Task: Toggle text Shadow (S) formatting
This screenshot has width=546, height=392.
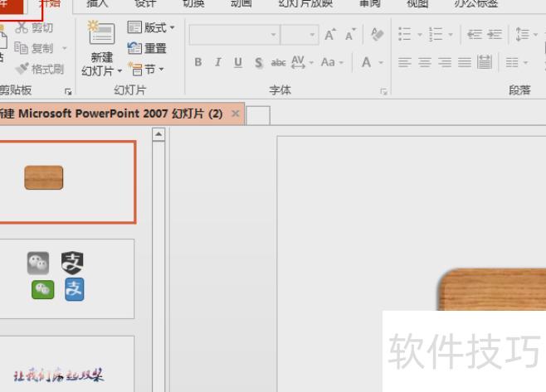Action: tap(258, 63)
